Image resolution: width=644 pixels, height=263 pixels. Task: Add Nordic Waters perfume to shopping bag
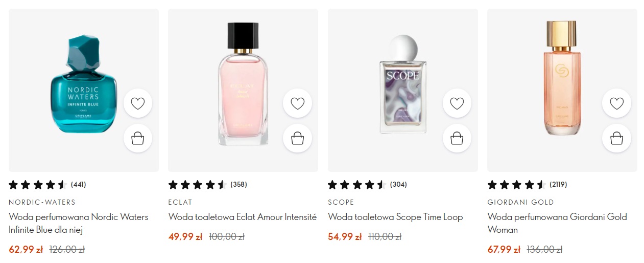[138, 138]
